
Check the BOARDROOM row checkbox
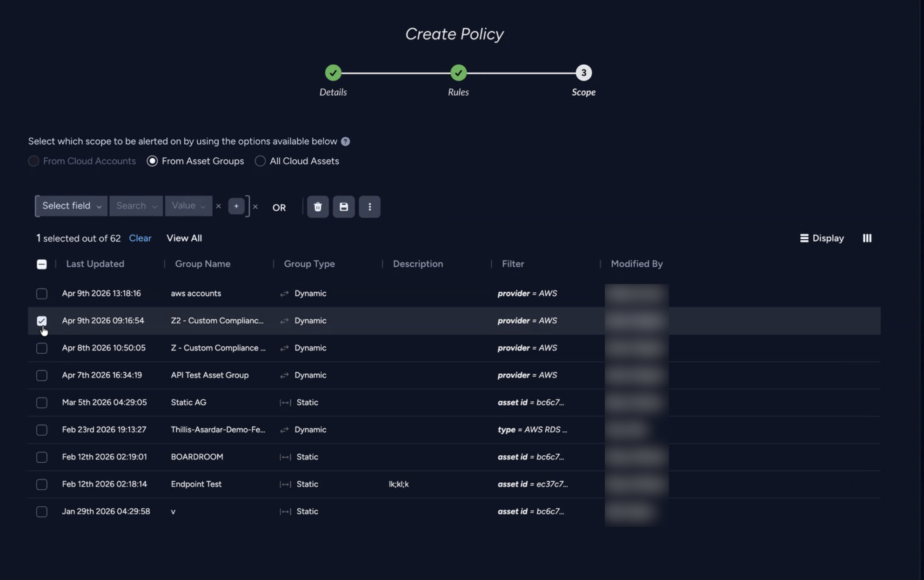coord(41,457)
